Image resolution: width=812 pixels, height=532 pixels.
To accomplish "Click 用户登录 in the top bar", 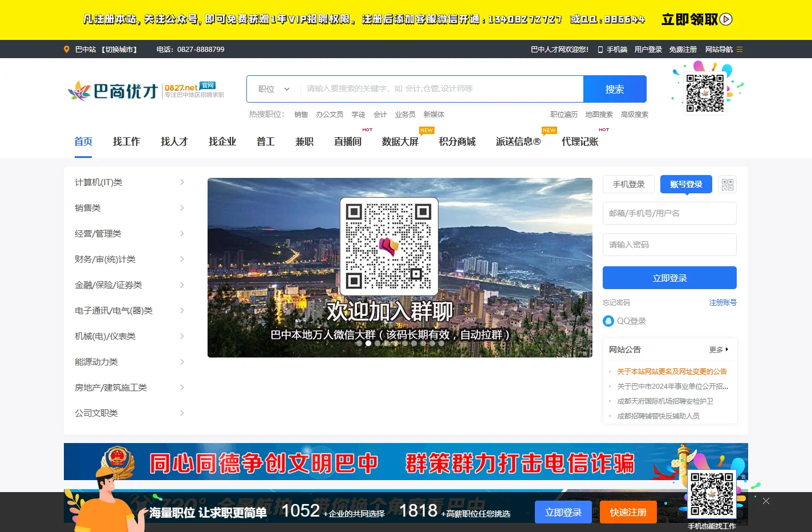I will click(648, 50).
